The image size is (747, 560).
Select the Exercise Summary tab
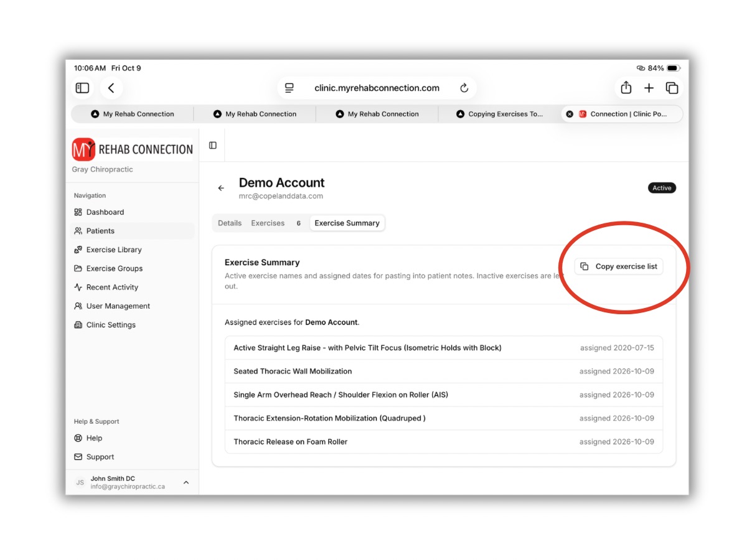[347, 223]
